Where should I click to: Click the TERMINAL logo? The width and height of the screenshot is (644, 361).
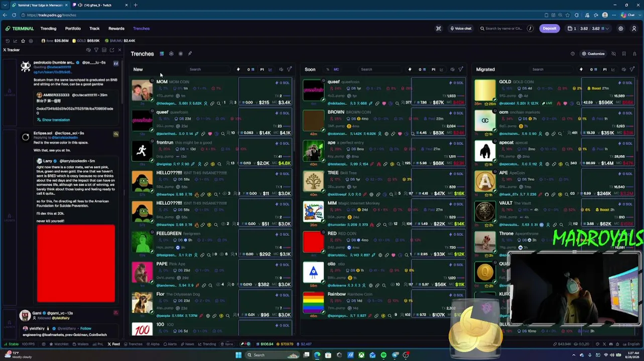20,29
